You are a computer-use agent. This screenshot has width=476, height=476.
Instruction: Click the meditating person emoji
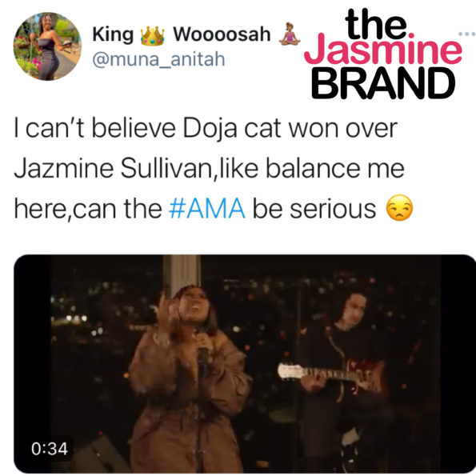pyautogui.click(x=290, y=34)
